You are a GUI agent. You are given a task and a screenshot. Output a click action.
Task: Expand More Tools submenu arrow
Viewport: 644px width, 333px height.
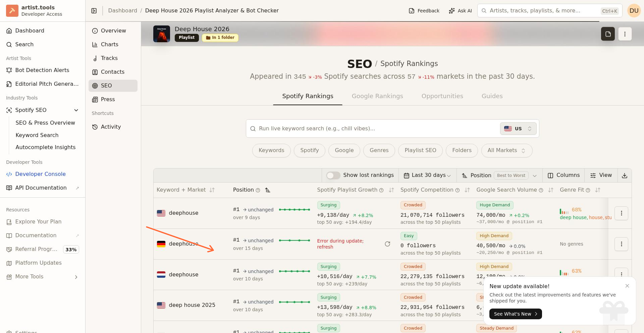tap(76, 277)
